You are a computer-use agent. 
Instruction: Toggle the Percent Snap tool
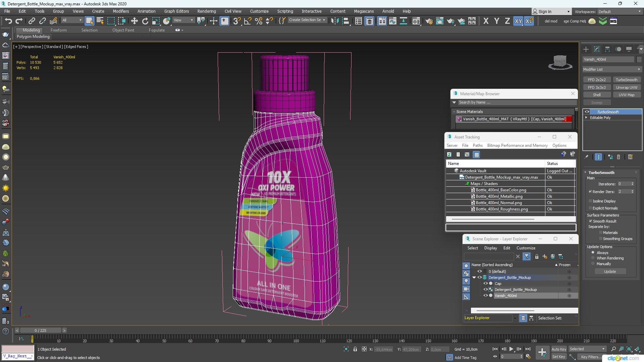click(x=259, y=21)
